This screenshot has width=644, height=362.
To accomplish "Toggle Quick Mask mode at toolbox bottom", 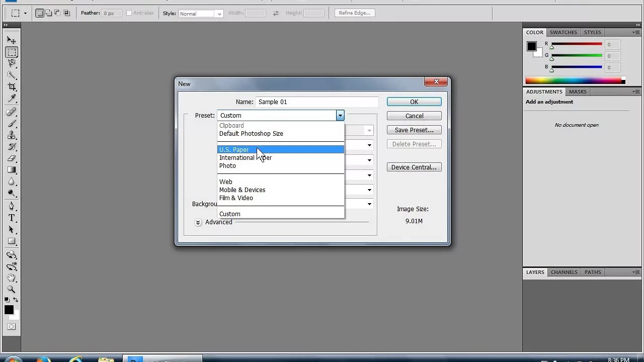I will tap(11, 327).
